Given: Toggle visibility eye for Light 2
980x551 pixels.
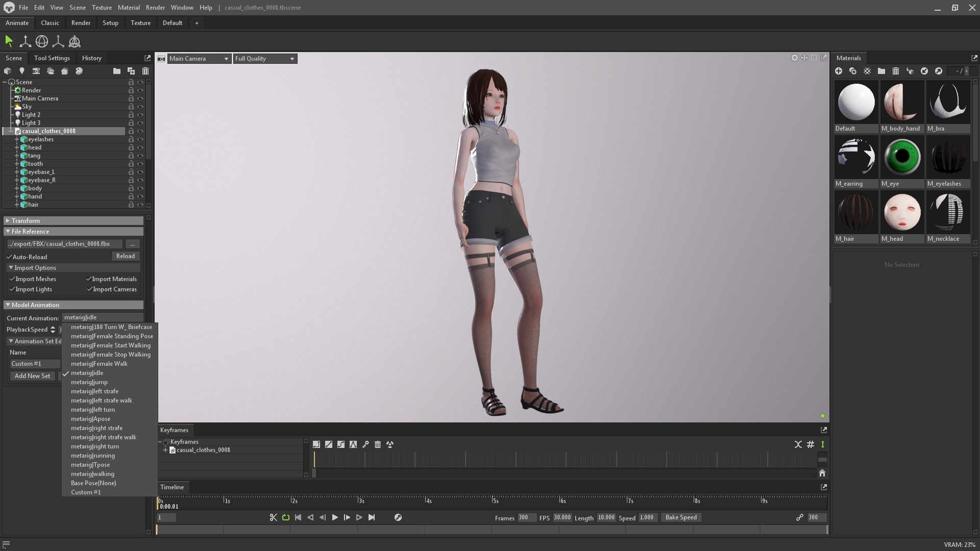Looking at the screenshot, I should (140, 115).
